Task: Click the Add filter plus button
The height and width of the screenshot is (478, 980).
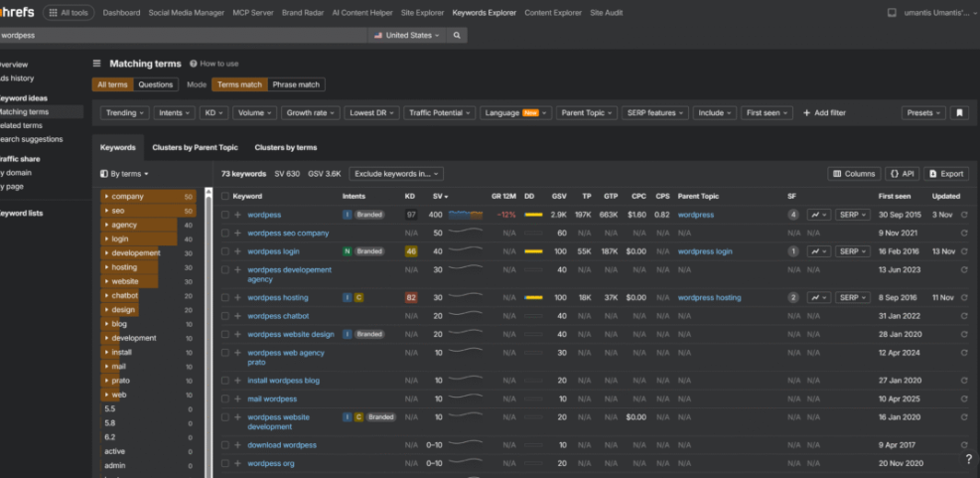Action: point(824,113)
